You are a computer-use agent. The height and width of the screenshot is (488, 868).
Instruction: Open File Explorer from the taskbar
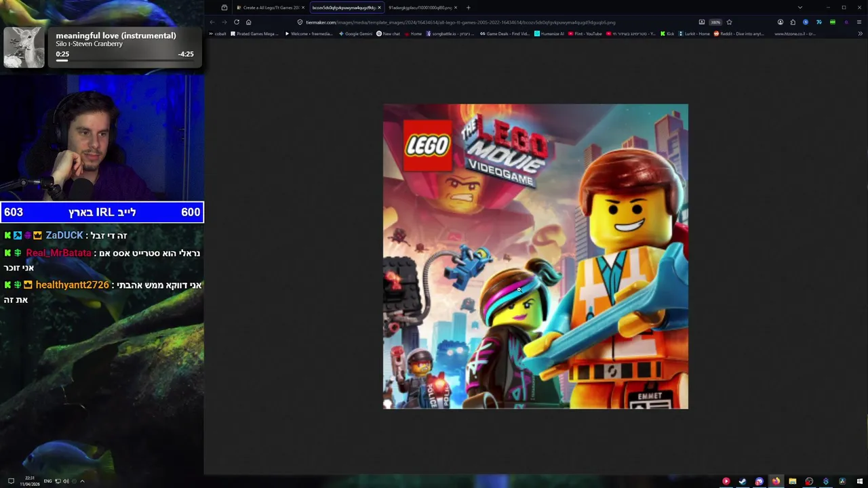[792, 481]
